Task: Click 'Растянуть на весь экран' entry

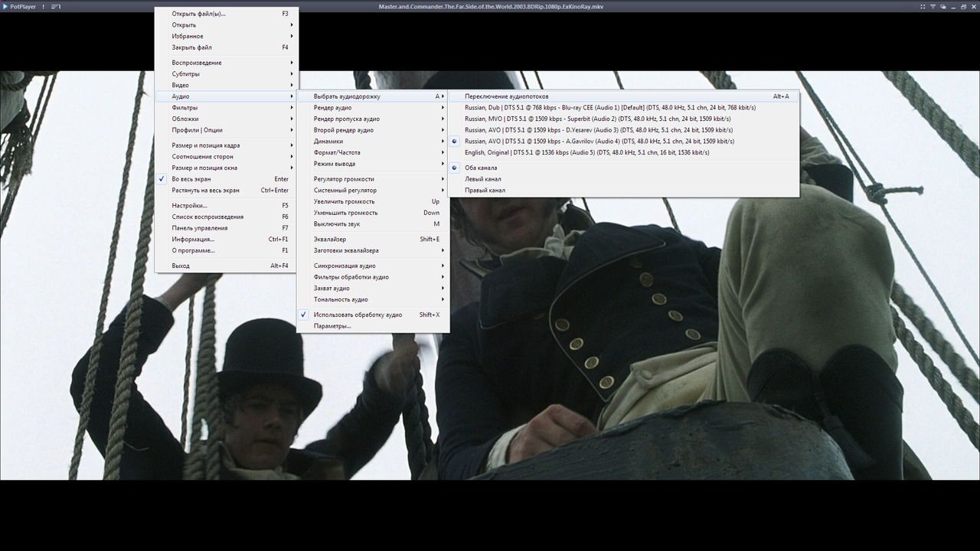Action: (x=227, y=190)
